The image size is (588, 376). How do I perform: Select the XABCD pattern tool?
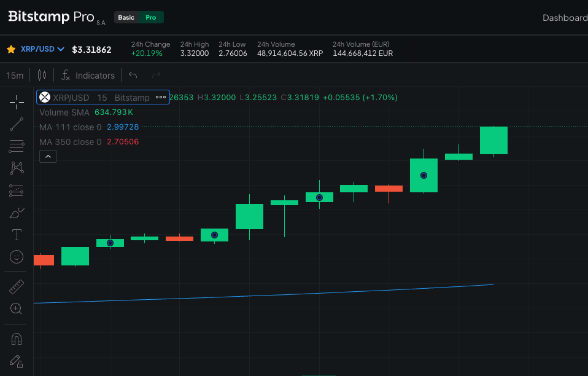[x=17, y=168]
